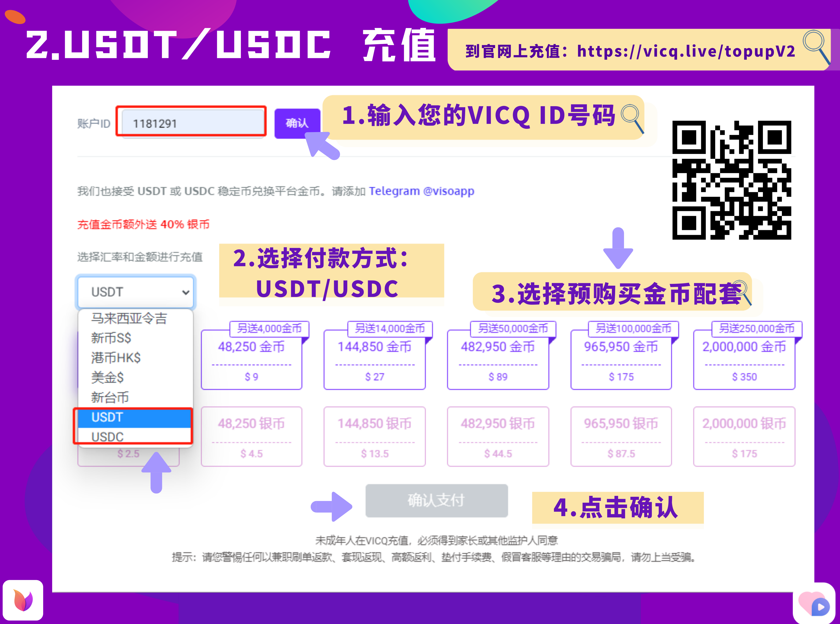
Task: Select the 482,950 金币 $89 package
Action: pyautogui.click(x=498, y=360)
